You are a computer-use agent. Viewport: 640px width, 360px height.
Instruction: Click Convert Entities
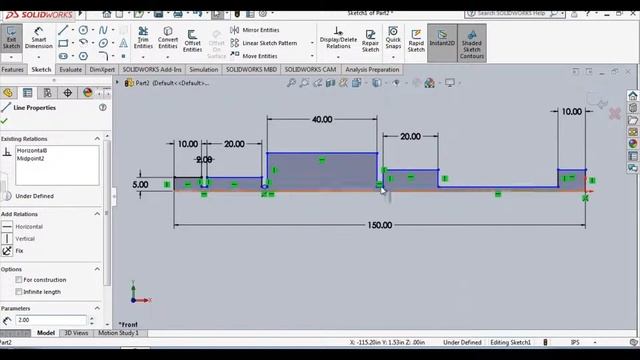tap(168, 38)
